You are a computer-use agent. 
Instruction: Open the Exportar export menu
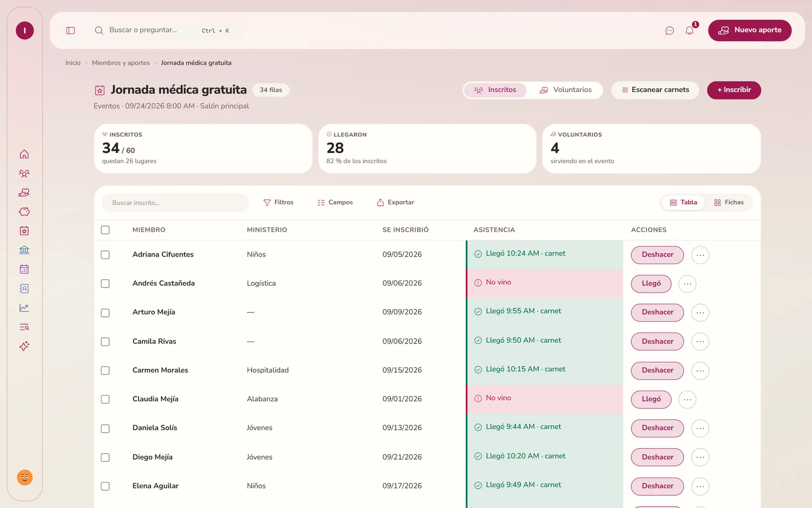[x=395, y=202]
